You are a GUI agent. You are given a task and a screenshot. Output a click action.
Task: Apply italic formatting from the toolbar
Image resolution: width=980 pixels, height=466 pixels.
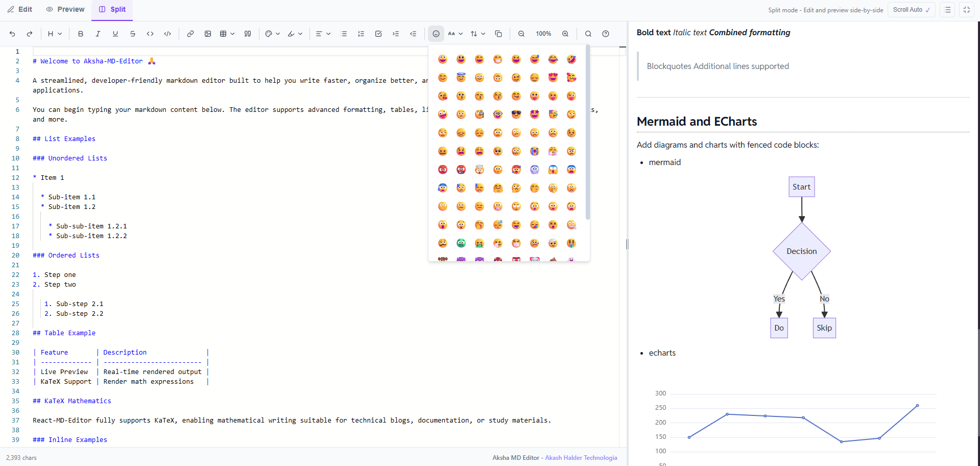98,34
